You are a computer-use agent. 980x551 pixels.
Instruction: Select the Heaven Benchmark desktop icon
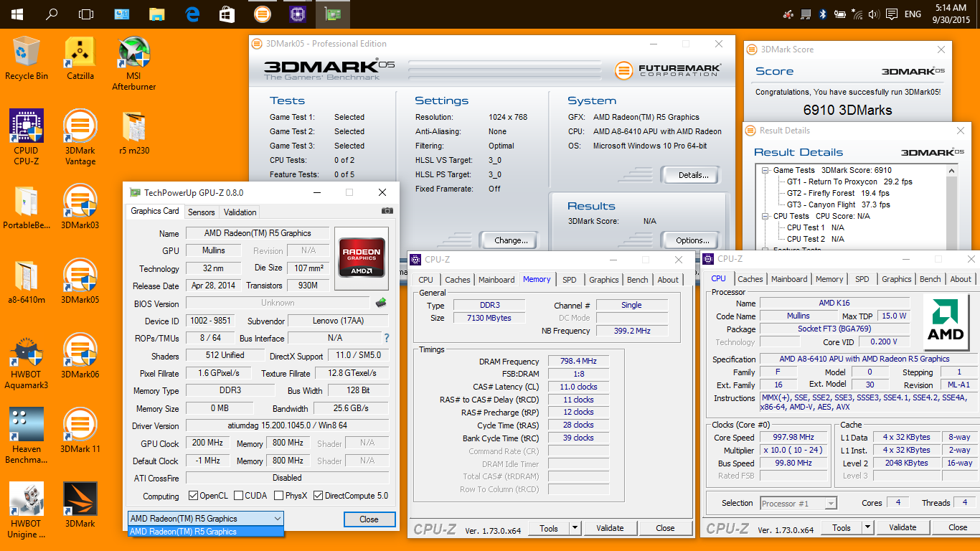tap(27, 436)
